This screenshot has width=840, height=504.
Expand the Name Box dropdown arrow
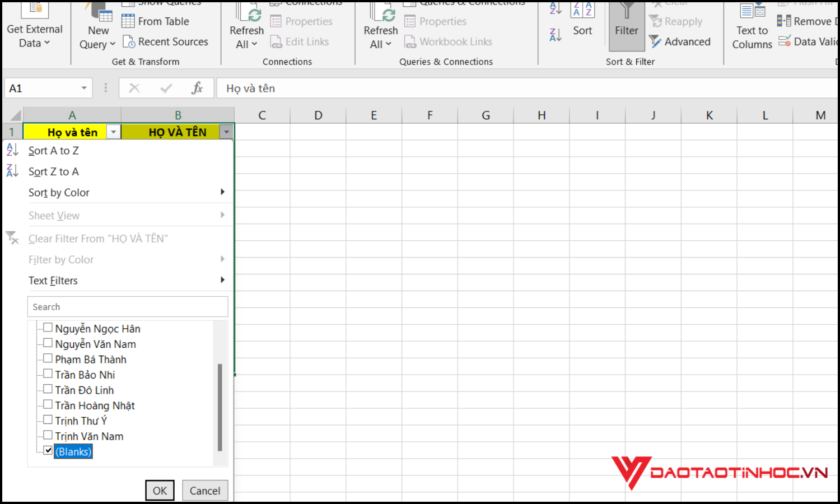[x=84, y=88]
